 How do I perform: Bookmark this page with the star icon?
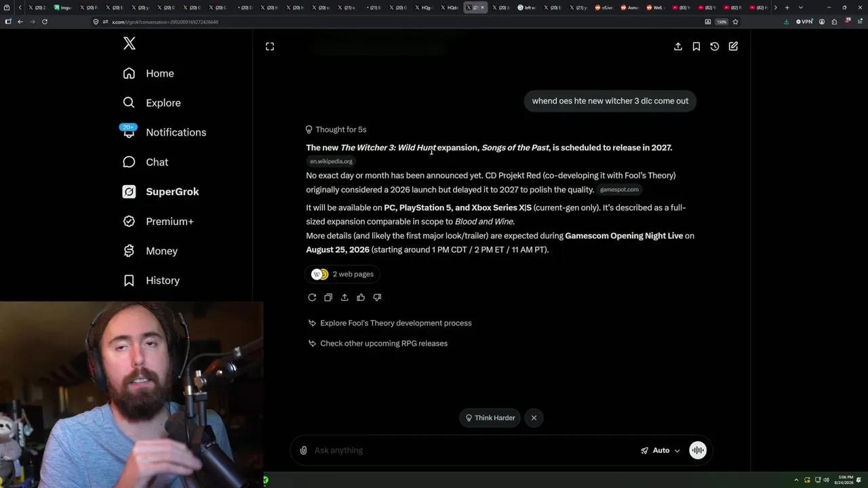tap(735, 22)
